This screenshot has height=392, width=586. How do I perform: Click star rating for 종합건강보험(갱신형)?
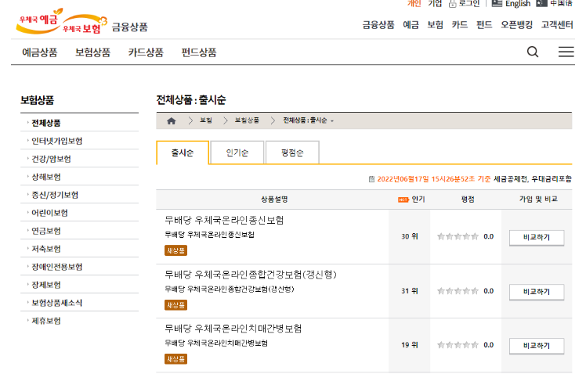click(458, 291)
